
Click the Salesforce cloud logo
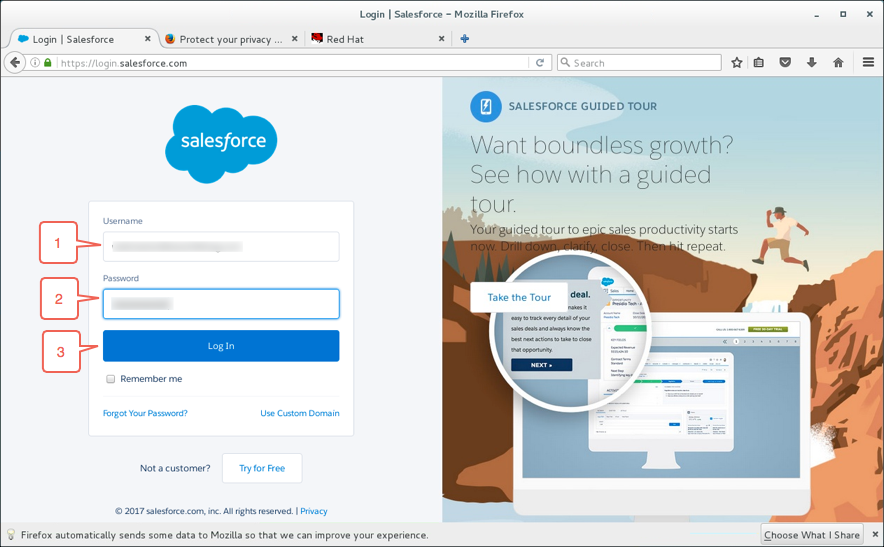(x=221, y=144)
